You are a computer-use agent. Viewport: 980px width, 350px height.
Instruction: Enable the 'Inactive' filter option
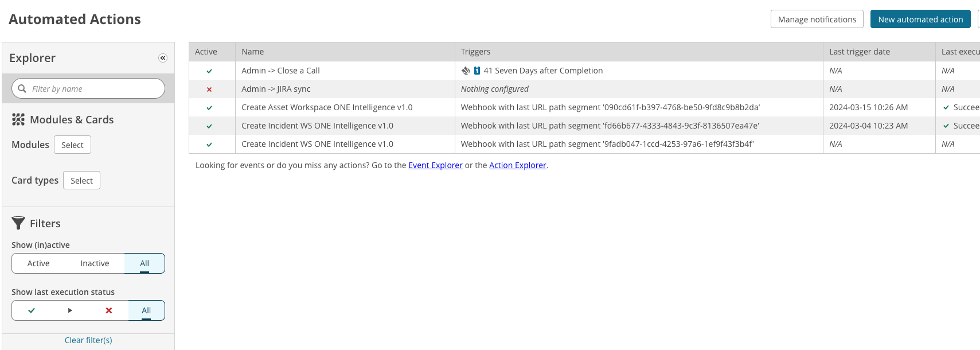95,263
